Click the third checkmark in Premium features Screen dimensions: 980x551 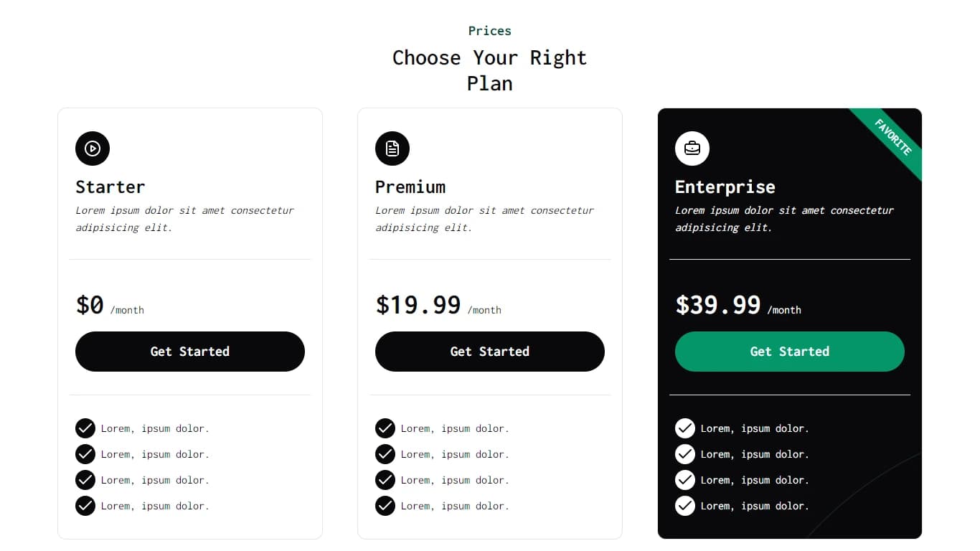click(x=385, y=480)
